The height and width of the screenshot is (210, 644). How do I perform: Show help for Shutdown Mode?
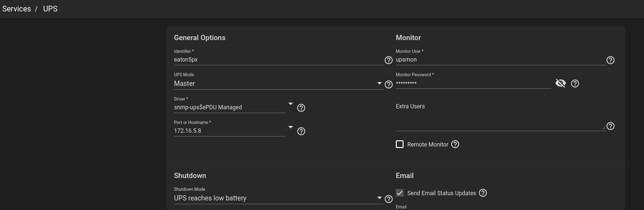[389, 199]
